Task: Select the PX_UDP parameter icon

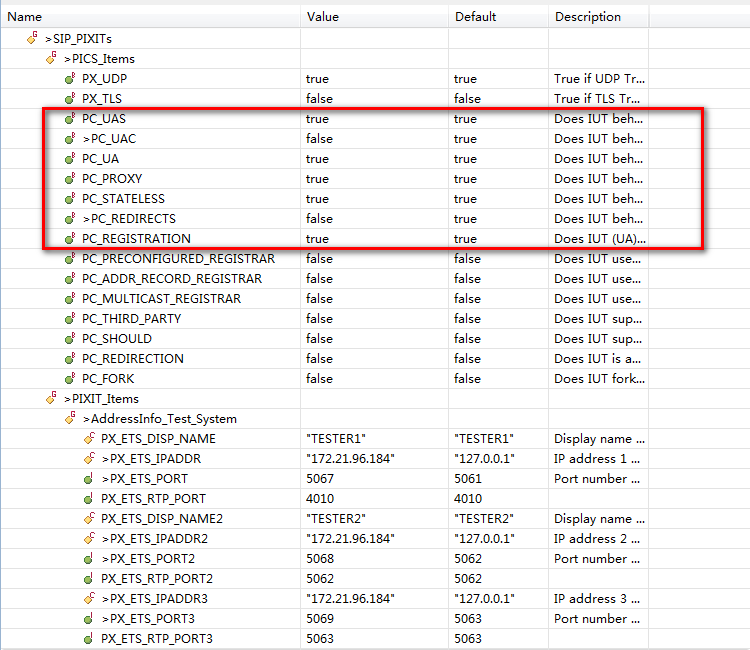Action: click(70, 78)
